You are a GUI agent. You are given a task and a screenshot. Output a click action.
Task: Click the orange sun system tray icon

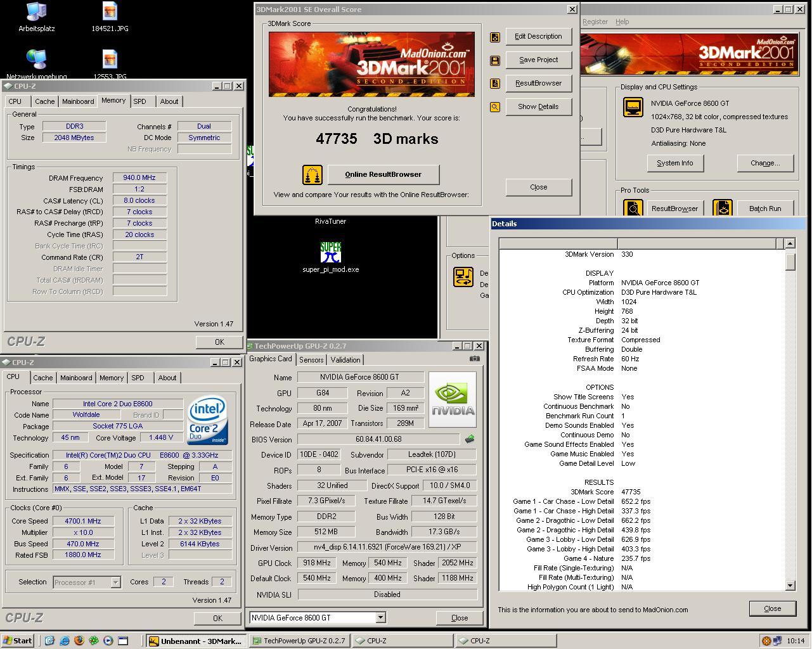(766, 641)
